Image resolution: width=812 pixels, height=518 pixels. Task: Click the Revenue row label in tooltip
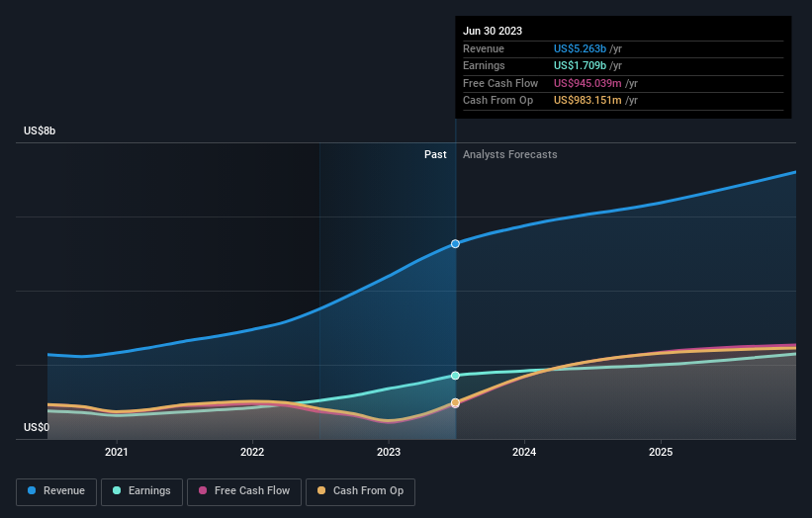click(484, 48)
